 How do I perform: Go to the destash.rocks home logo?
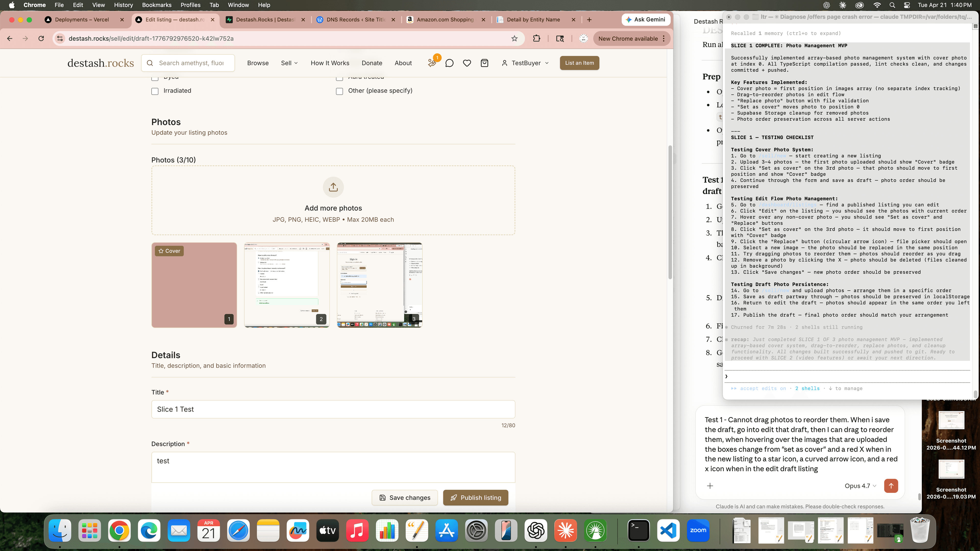(x=101, y=63)
